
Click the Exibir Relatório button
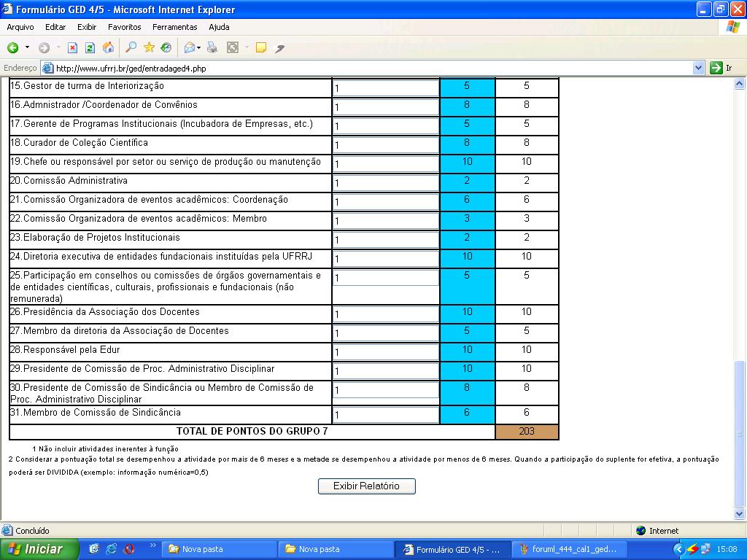pyautogui.click(x=366, y=486)
